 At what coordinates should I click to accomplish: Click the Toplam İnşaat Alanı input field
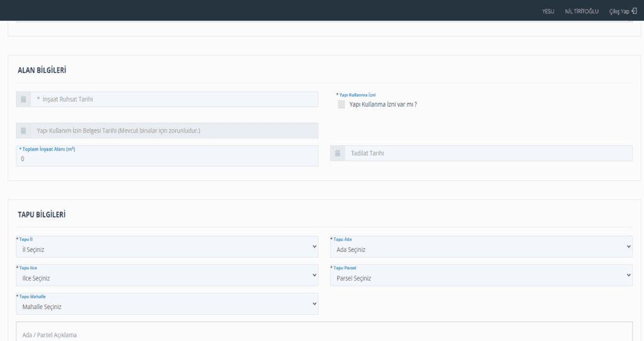click(x=167, y=159)
